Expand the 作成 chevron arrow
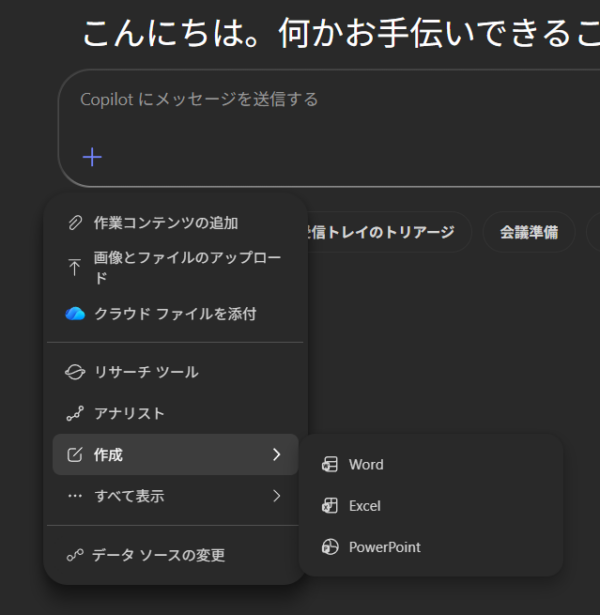This screenshot has height=615, width=600. point(276,455)
